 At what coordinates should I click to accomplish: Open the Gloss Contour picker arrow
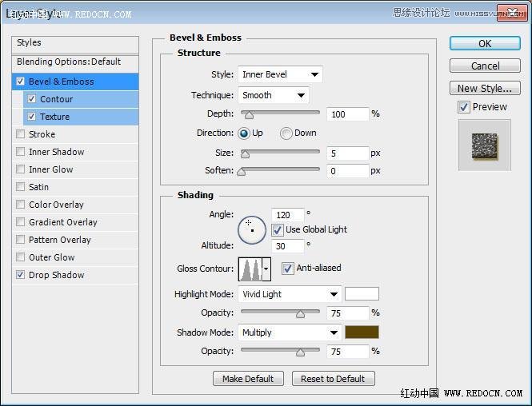(x=266, y=269)
